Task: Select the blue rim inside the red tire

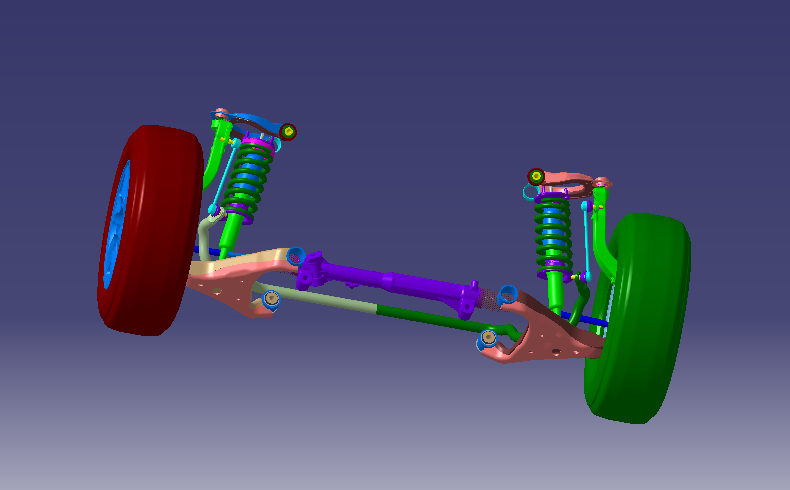Action: pyautogui.click(x=116, y=225)
